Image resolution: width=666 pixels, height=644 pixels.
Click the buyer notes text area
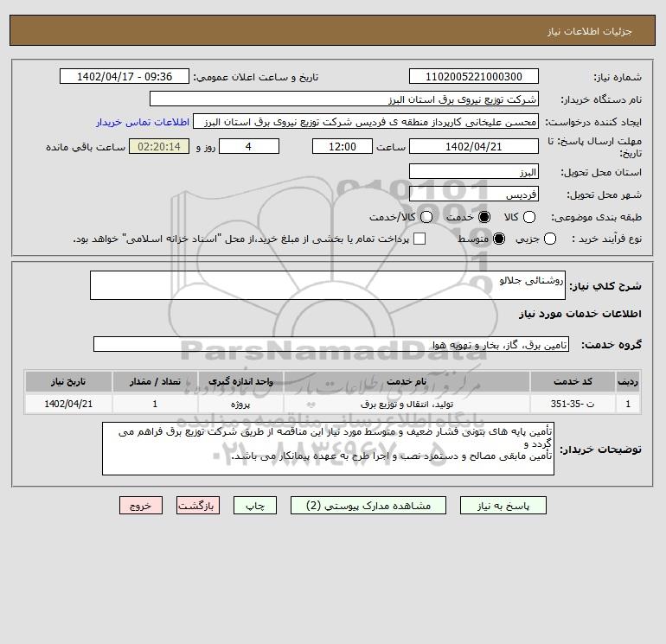coord(328,449)
